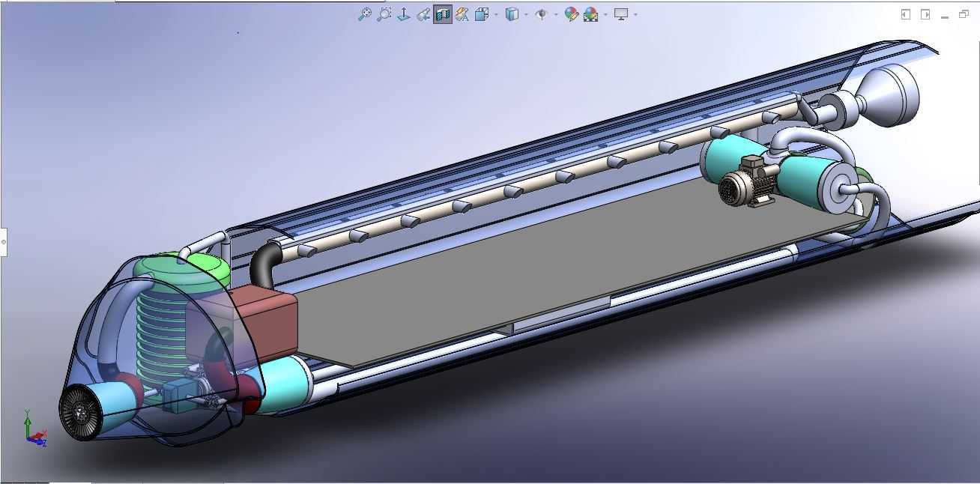980x484 pixels.
Task: Expand the Hide/Show Items dropdown arrow
Action: pyautogui.click(x=556, y=14)
